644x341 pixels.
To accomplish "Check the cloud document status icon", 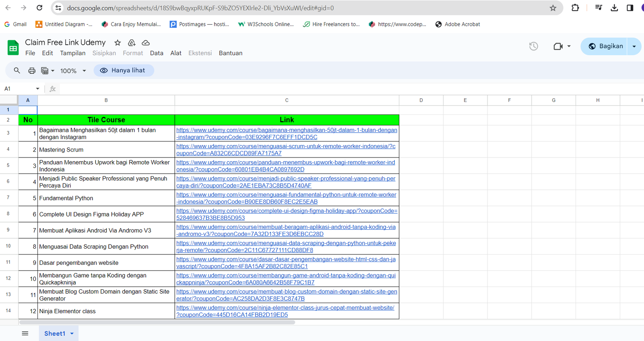I will point(146,42).
